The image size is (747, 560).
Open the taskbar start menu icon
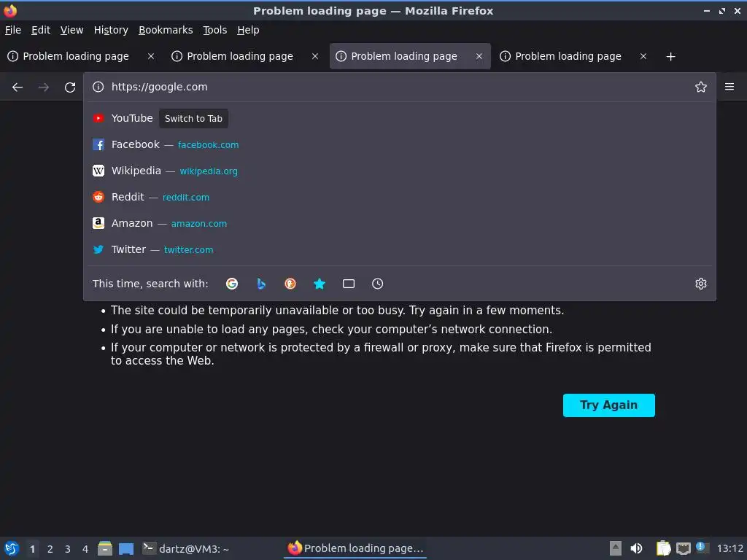click(12, 548)
